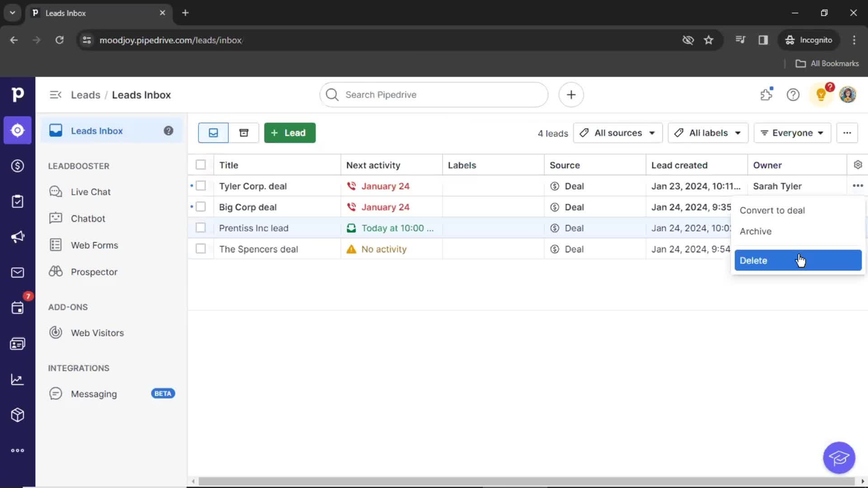
Task: Click the horizontal scrollbar of leads table
Action: pyautogui.click(x=527, y=481)
